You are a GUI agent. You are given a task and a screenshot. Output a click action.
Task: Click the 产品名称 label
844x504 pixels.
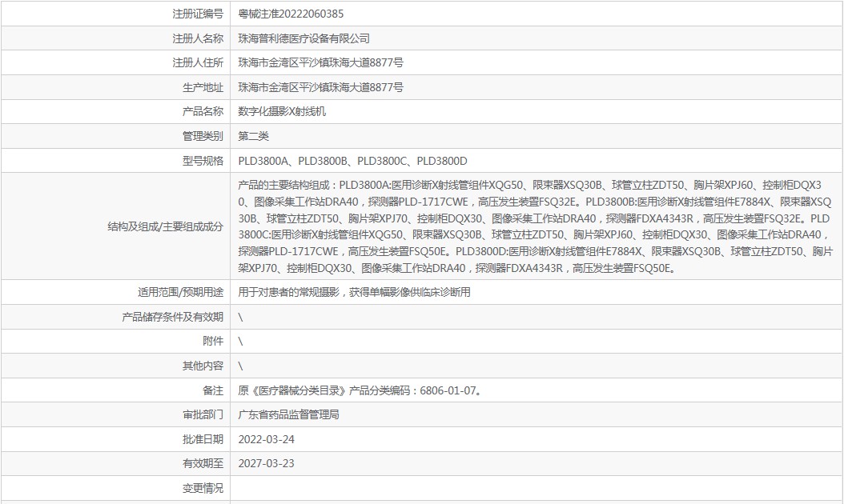pos(203,112)
